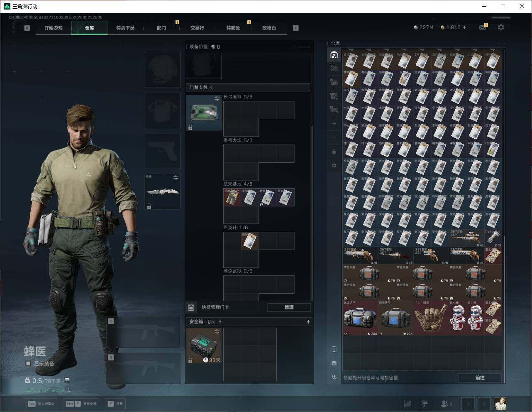The width and height of the screenshot is (532, 412).
Task: Click the left arrow before 开始游戏 tab
Action: [x=27, y=28]
